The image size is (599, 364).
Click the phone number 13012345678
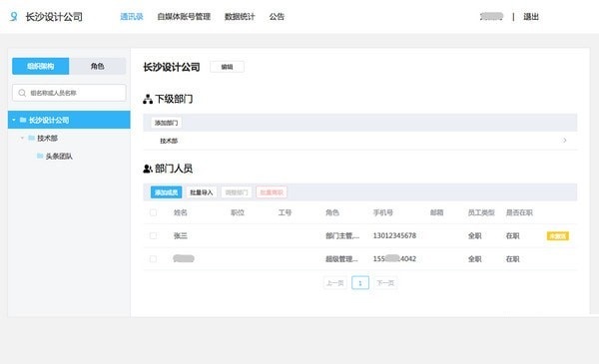(x=394, y=235)
